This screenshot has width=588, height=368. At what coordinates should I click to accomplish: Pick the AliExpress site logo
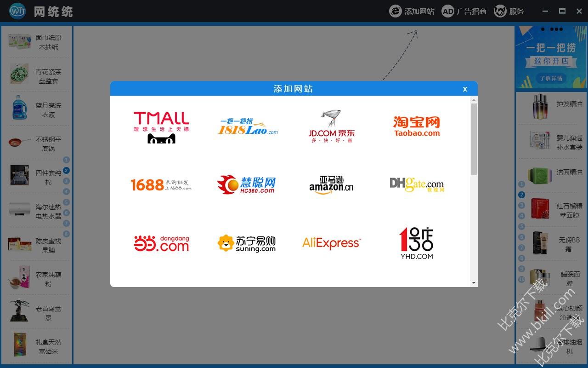tap(332, 243)
